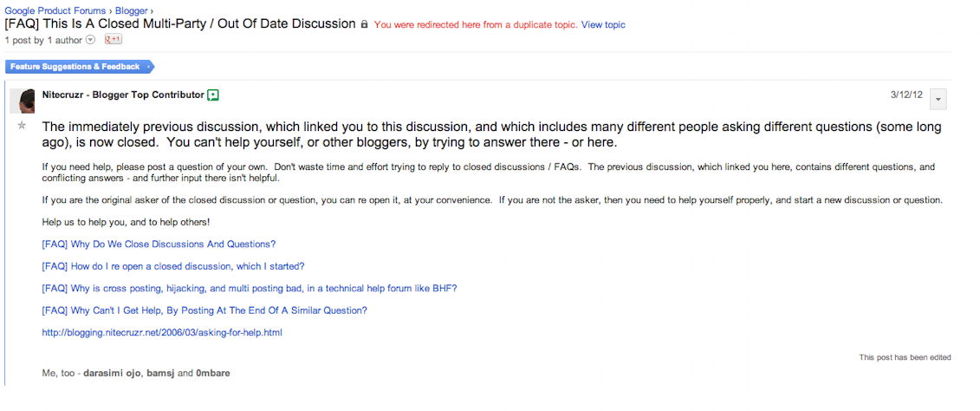980x411 pixels.
Task: Visit the blogging.nitecruzr.net asking-for-help link
Action: coord(162,332)
